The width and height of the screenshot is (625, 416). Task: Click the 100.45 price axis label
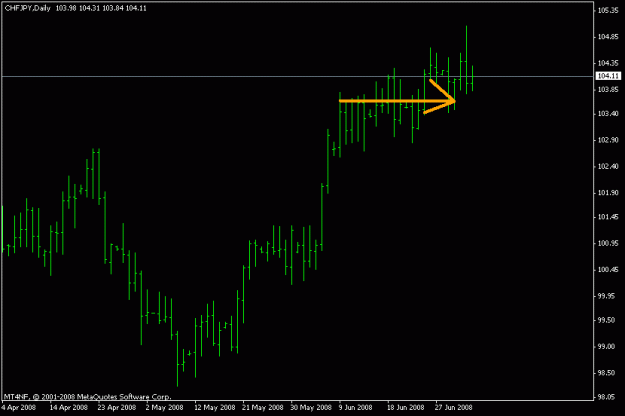(x=608, y=269)
